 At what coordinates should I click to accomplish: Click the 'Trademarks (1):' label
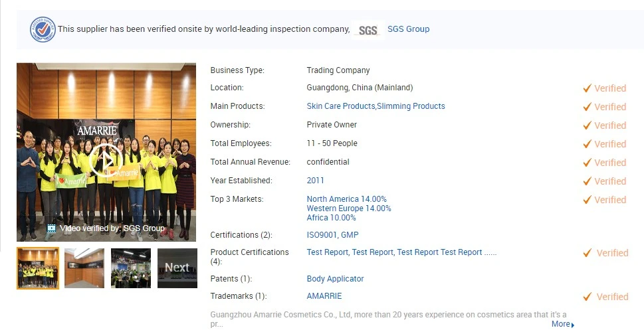238,296
